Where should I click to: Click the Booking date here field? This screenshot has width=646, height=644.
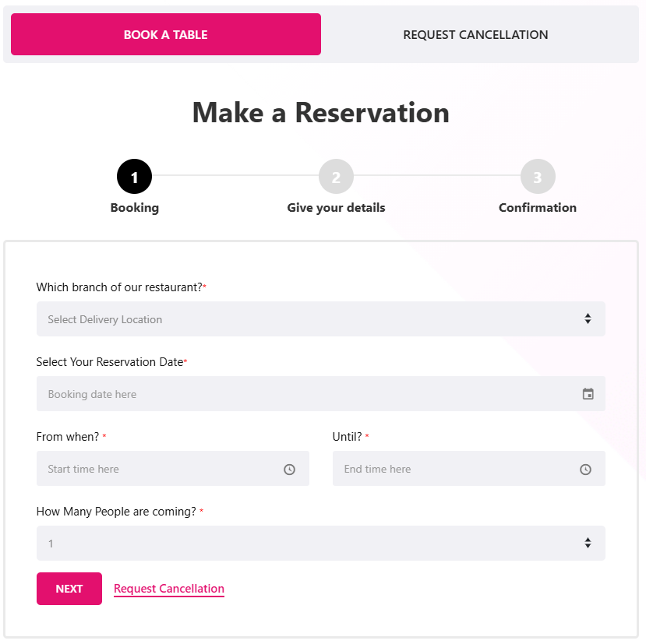pyautogui.click(x=304, y=394)
